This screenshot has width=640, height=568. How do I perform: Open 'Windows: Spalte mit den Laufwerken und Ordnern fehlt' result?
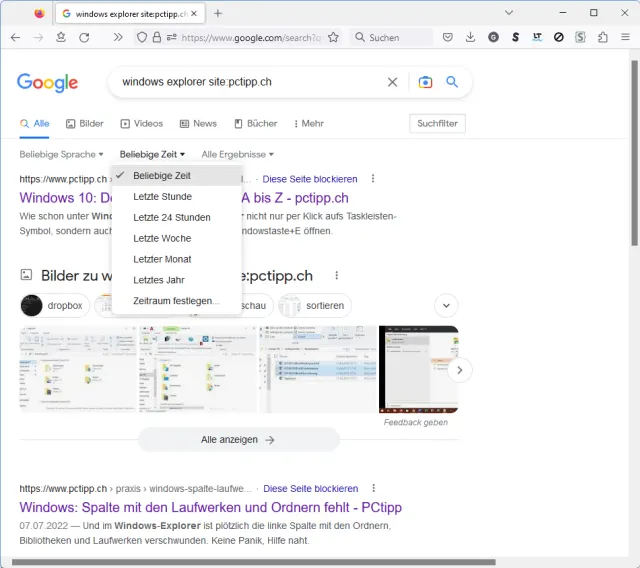click(211, 507)
